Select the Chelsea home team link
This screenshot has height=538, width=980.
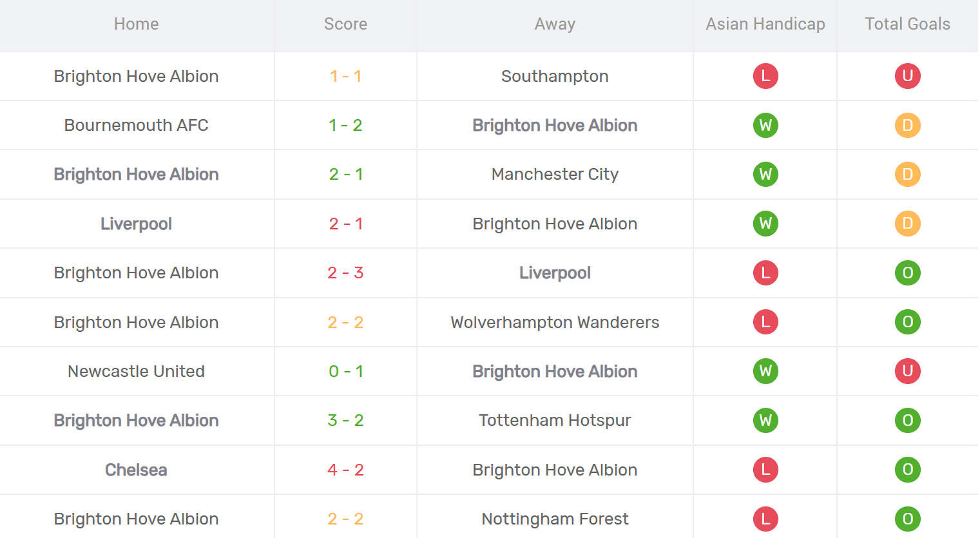click(136, 470)
